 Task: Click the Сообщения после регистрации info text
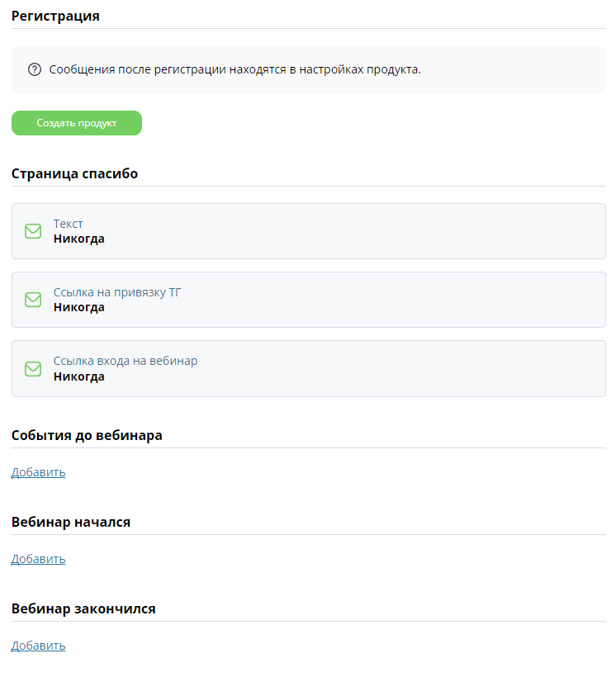click(235, 69)
